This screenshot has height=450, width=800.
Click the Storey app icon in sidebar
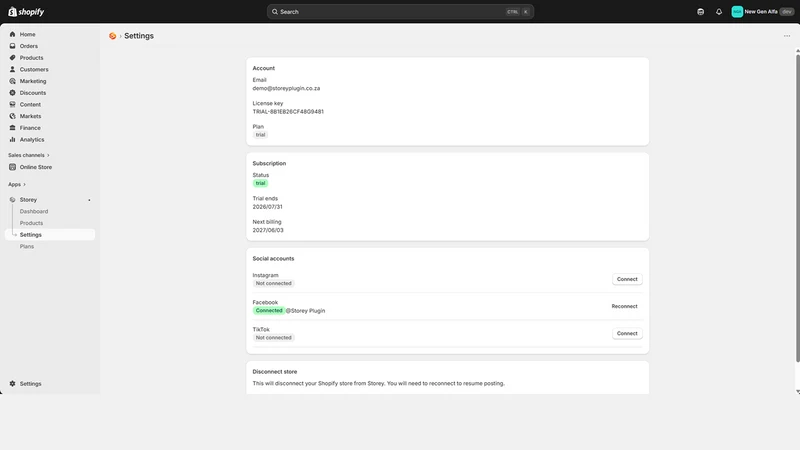coord(12,199)
